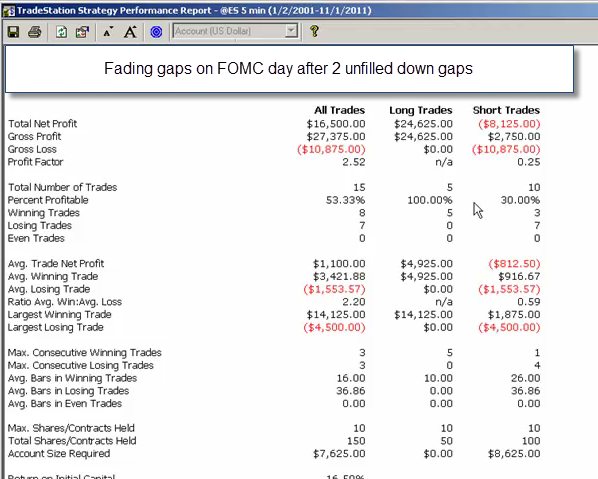Select the 'Percent Profitable' row label
Viewport: 598px width, 479px height.
[48, 200]
